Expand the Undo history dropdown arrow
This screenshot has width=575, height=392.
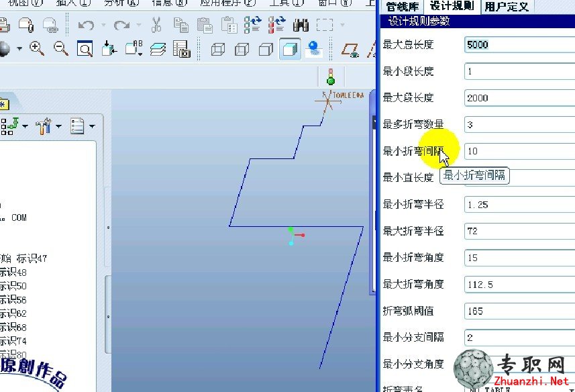pos(103,25)
